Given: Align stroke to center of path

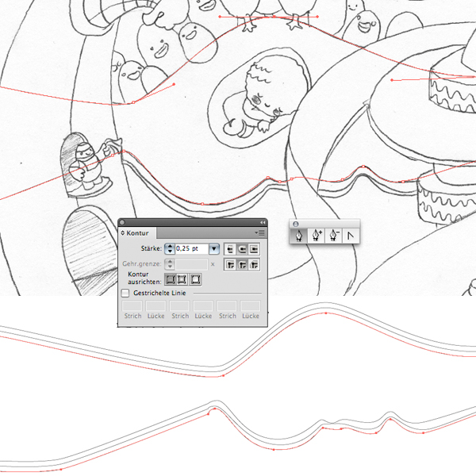Looking at the screenshot, I should point(171,279).
